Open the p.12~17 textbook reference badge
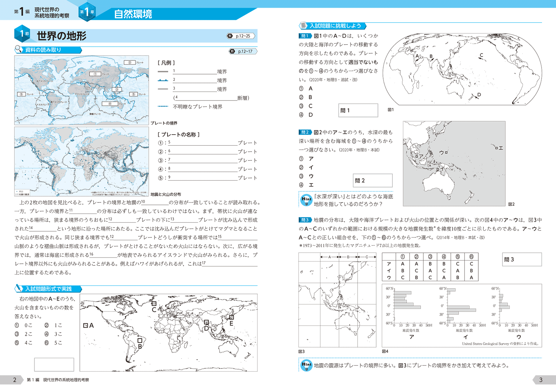This screenshot has width=556, height=392. pyautogui.click(x=243, y=51)
